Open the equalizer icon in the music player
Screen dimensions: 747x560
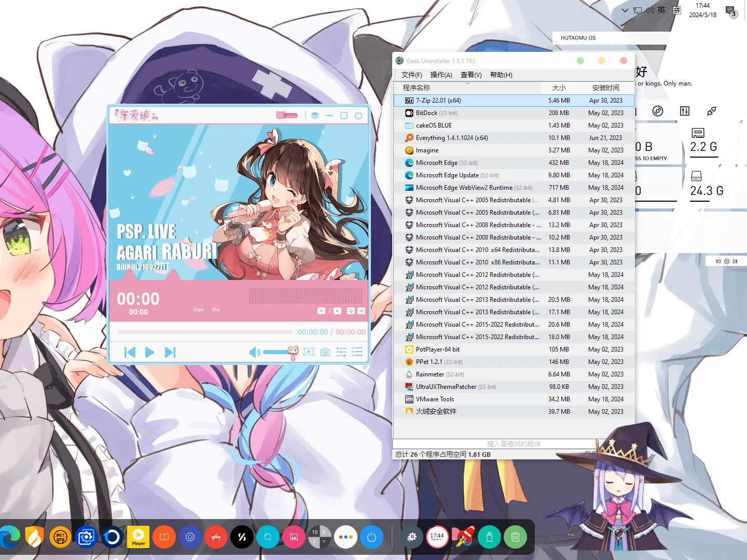point(341,352)
